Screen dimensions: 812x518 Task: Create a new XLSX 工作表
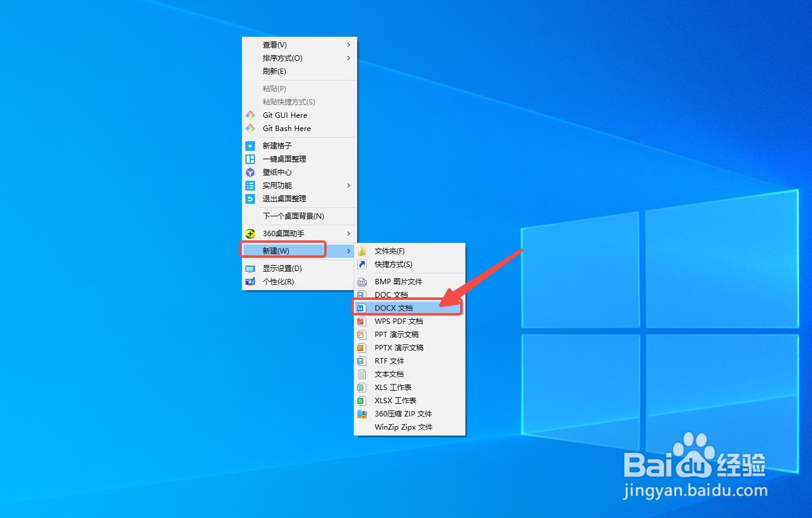point(410,401)
